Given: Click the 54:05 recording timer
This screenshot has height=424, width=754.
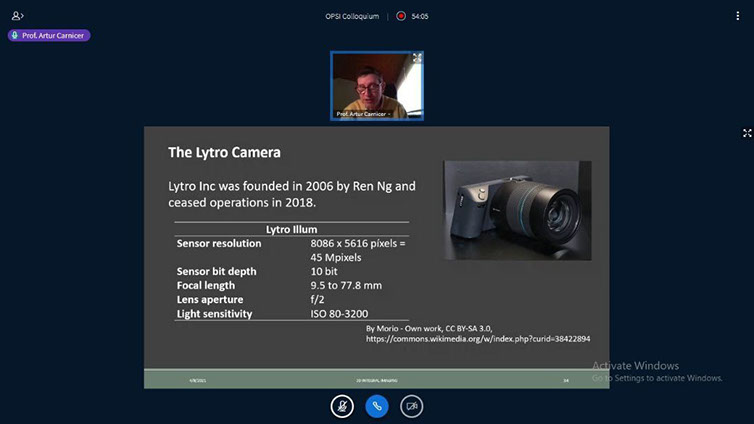Looking at the screenshot, I should (420, 16).
